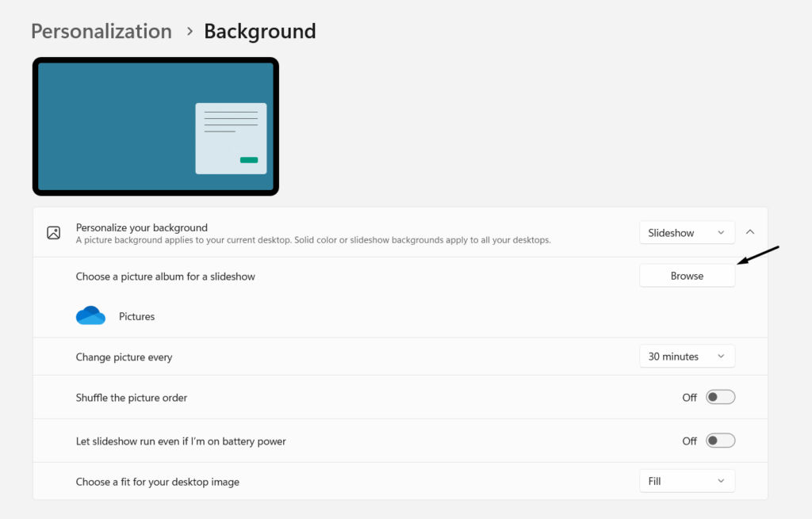Click the breadcrumb chevron separator
Viewport: 812px width, 519px height.
point(190,32)
